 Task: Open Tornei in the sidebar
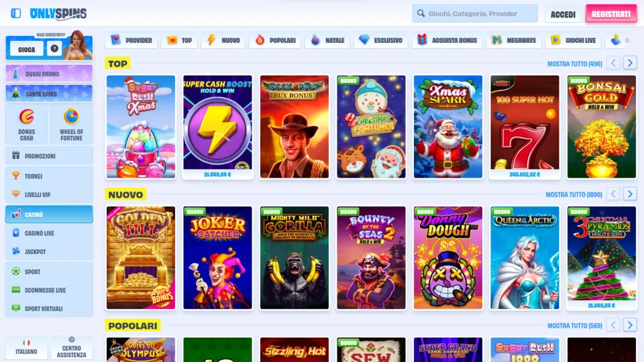[49, 176]
